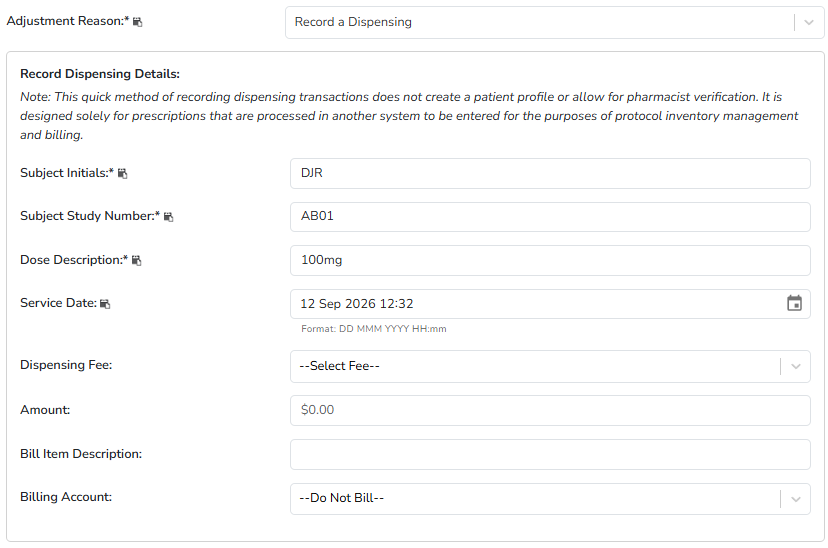Select the Record a Dispensing combo box
Image resolution: width=828 pixels, height=548 pixels.
click(x=554, y=22)
